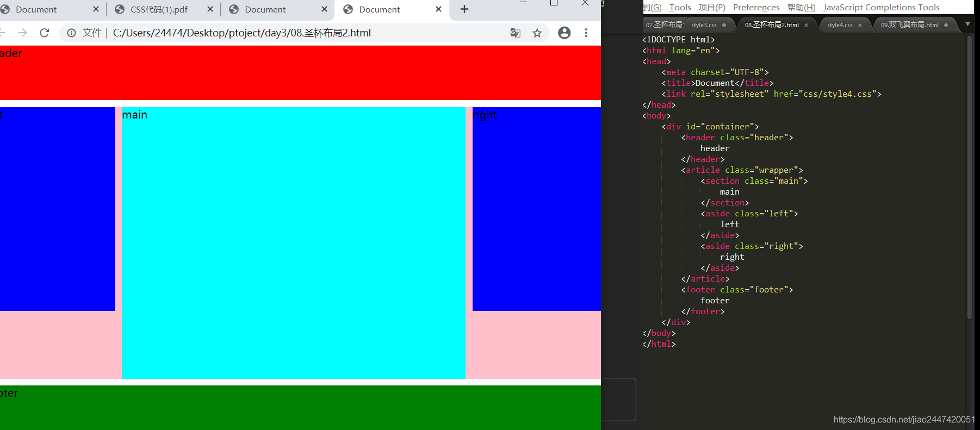Open the editor tab list dropdown arrow
Image resolution: width=980 pixels, height=430 pixels.
(x=967, y=24)
